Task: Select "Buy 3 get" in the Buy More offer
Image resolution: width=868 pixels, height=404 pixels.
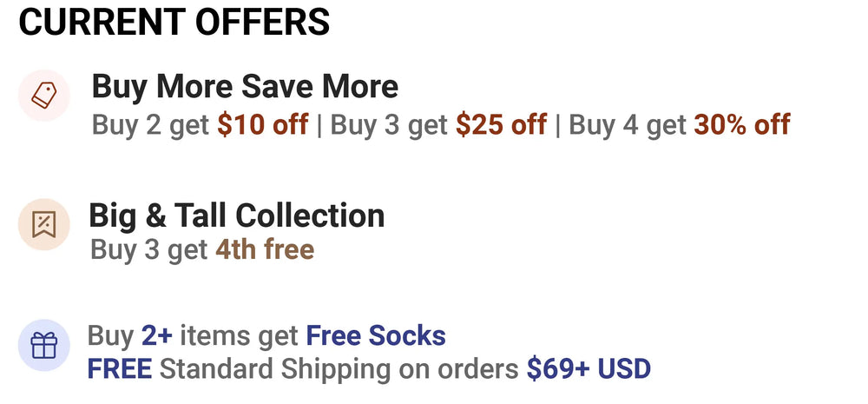Action: pos(389,125)
